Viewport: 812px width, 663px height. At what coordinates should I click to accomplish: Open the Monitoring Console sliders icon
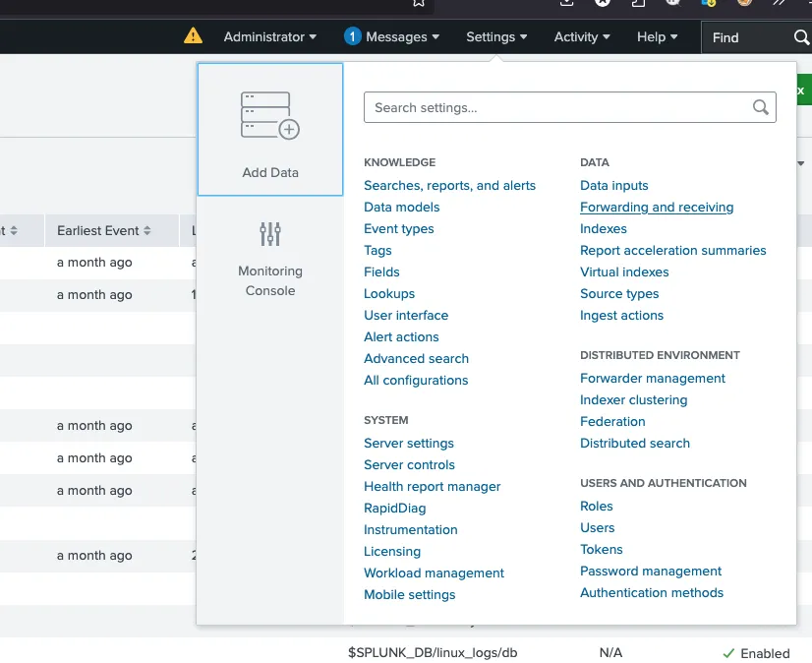(x=270, y=234)
